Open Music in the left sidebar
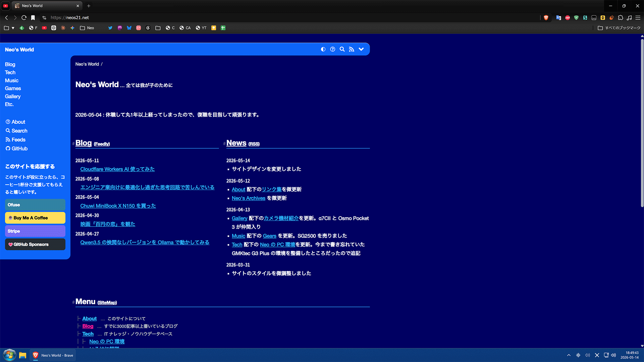644x362 pixels. (12, 80)
